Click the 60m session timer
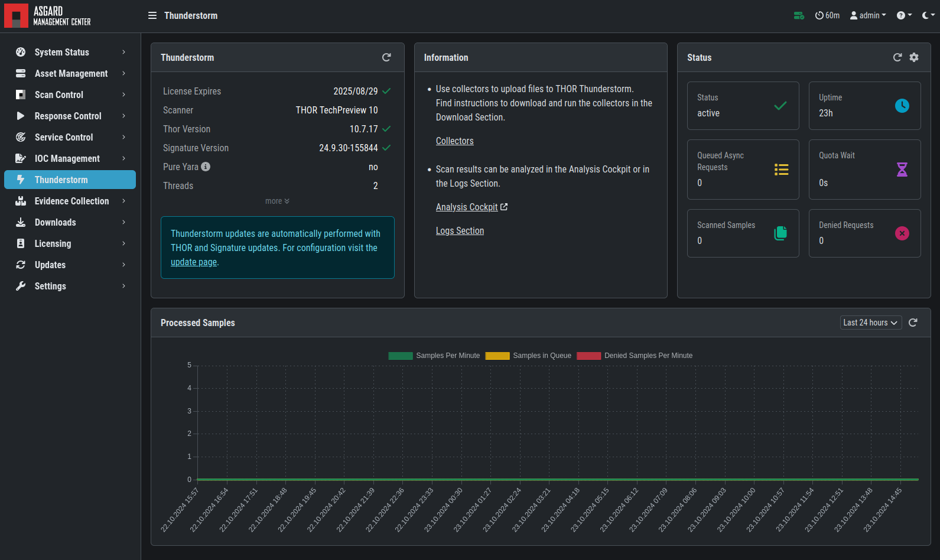Image resolution: width=940 pixels, height=560 pixels. (x=827, y=15)
